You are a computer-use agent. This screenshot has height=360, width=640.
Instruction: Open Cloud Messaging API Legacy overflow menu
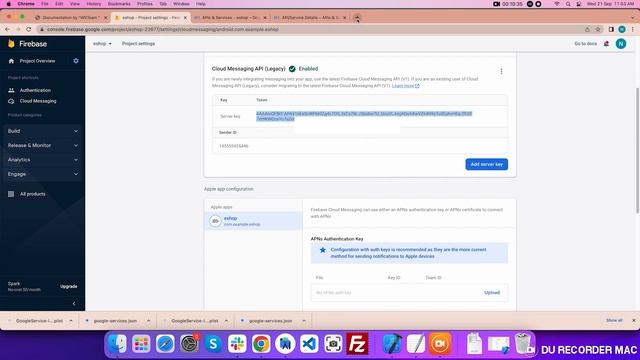coord(501,71)
